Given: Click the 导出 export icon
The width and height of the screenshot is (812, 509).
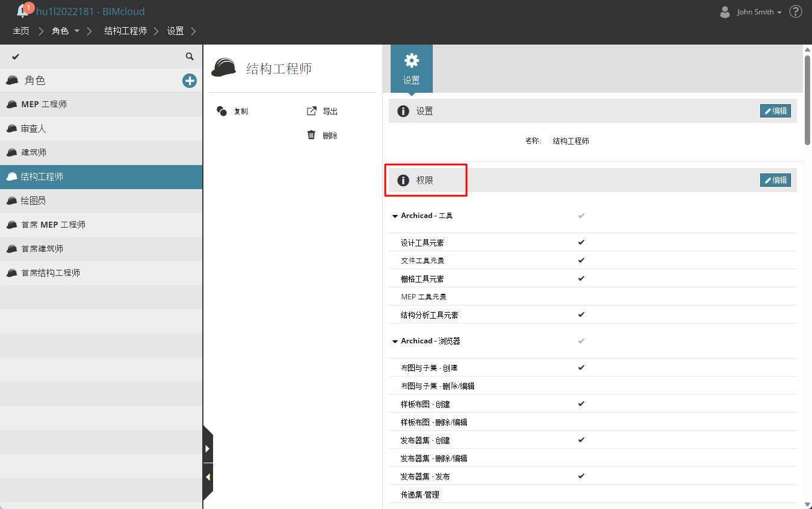Looking at the screenshot, I should click(x=312, y=111).
